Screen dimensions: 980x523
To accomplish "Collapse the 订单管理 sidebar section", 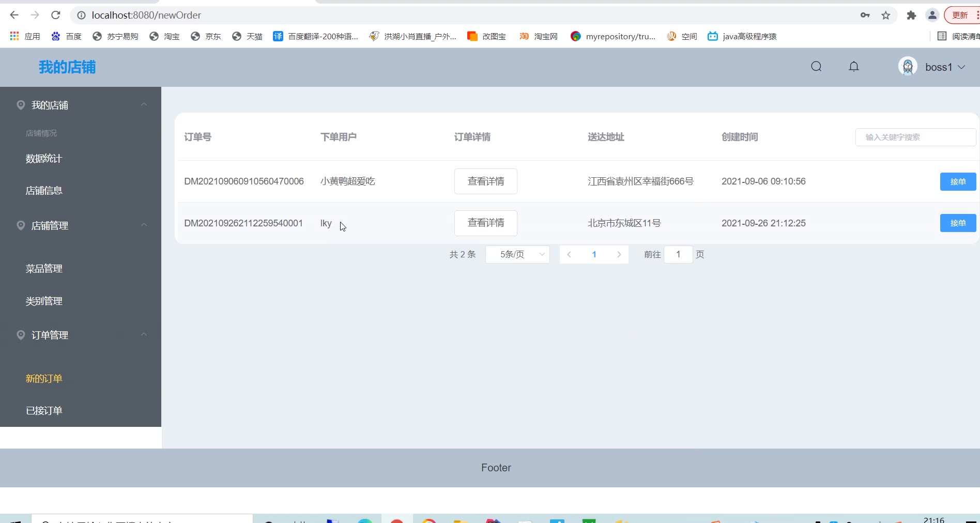I will click(144, 335).
